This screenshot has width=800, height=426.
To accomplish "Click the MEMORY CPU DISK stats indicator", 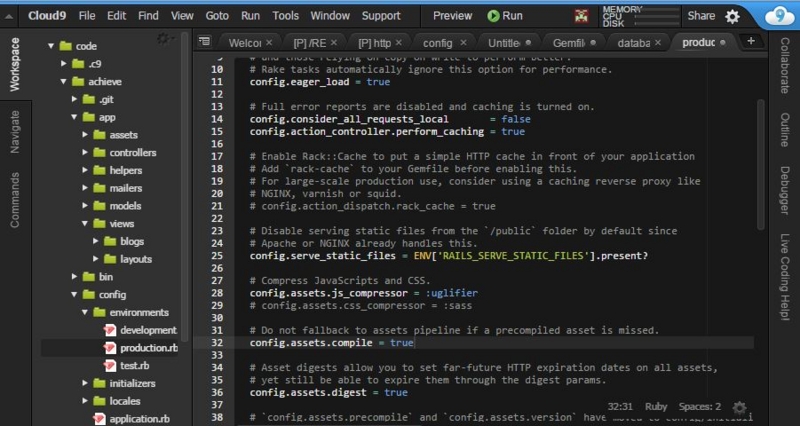I will (x=639, y=16).
